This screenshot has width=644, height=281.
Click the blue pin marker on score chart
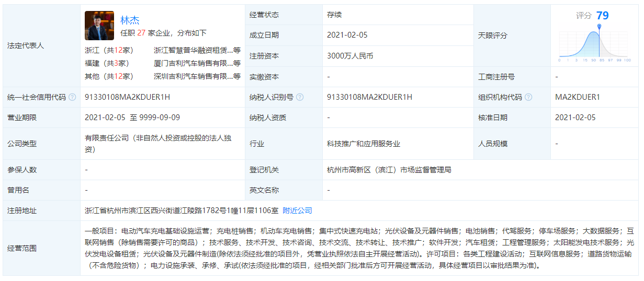pyautogui.click(x=599, y=27)
